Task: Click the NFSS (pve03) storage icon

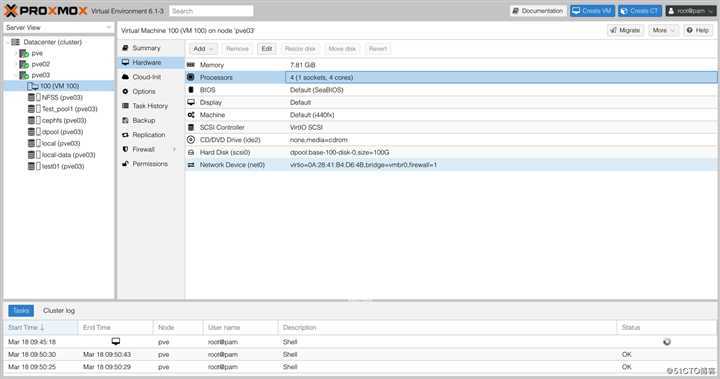Action: (34, 97)
